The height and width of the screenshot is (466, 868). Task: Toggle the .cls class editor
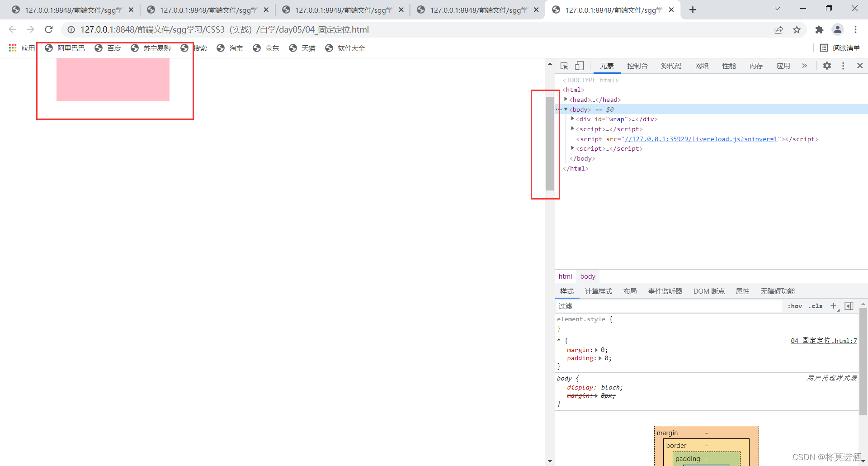pos(816,306)
